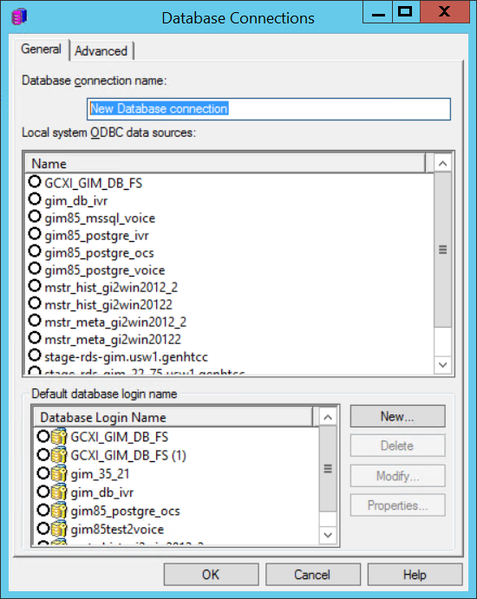Click up arrow of ODBC sources scrollbar
477x599 pixels.
point(443,164)
